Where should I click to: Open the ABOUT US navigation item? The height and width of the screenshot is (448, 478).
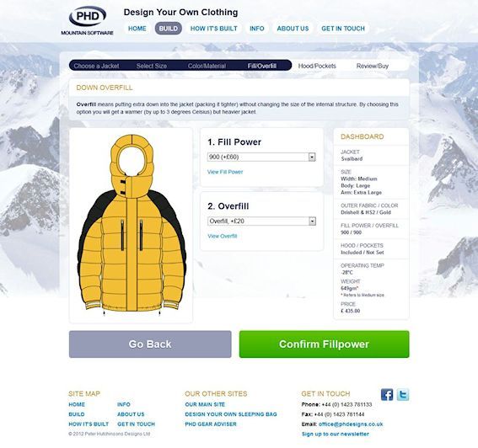(x=293, y=29)
